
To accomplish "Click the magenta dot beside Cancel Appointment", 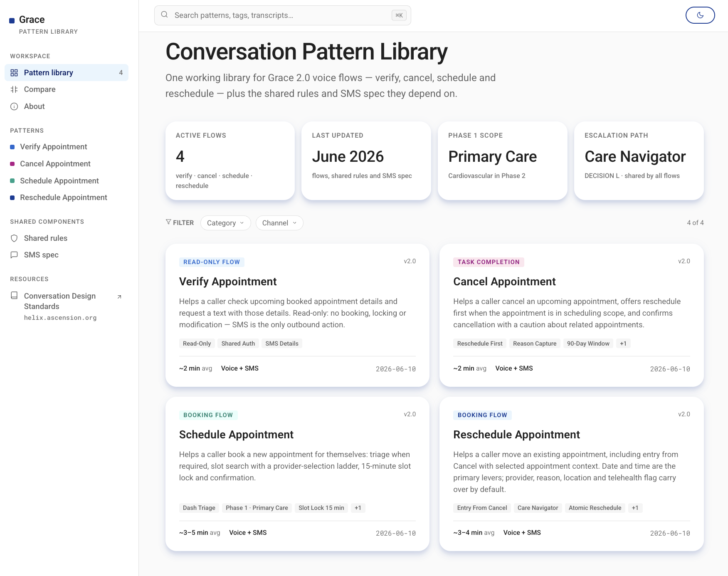I will pos(12,164).
